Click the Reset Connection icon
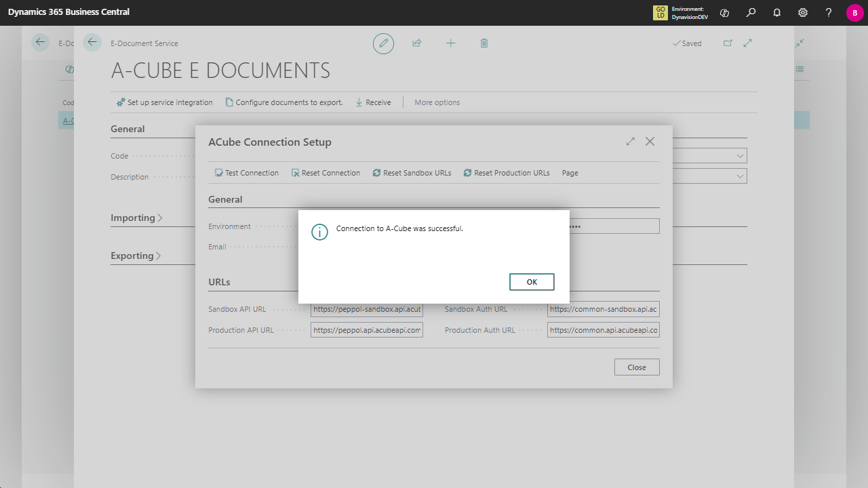The image size is (868, 488). click(x=296, y=173)
